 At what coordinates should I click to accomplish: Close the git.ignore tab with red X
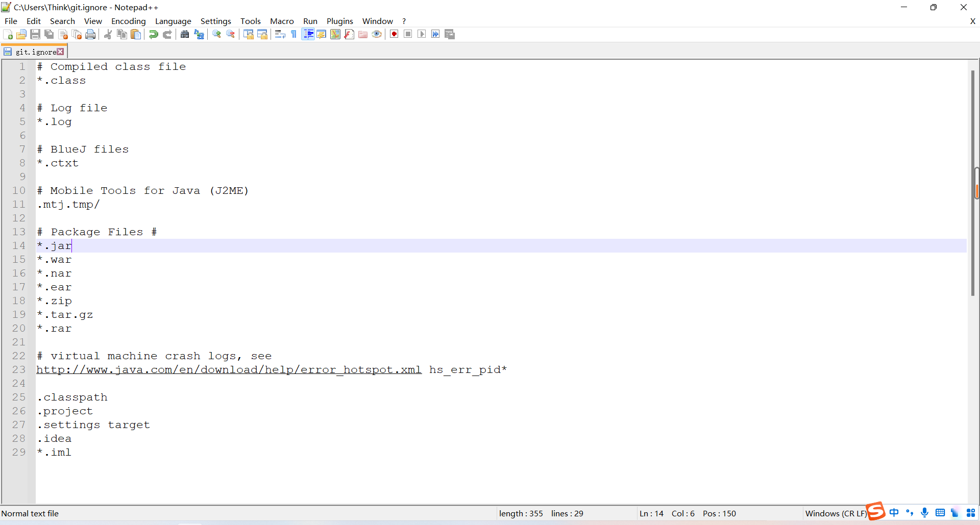(x=60, y=52)
